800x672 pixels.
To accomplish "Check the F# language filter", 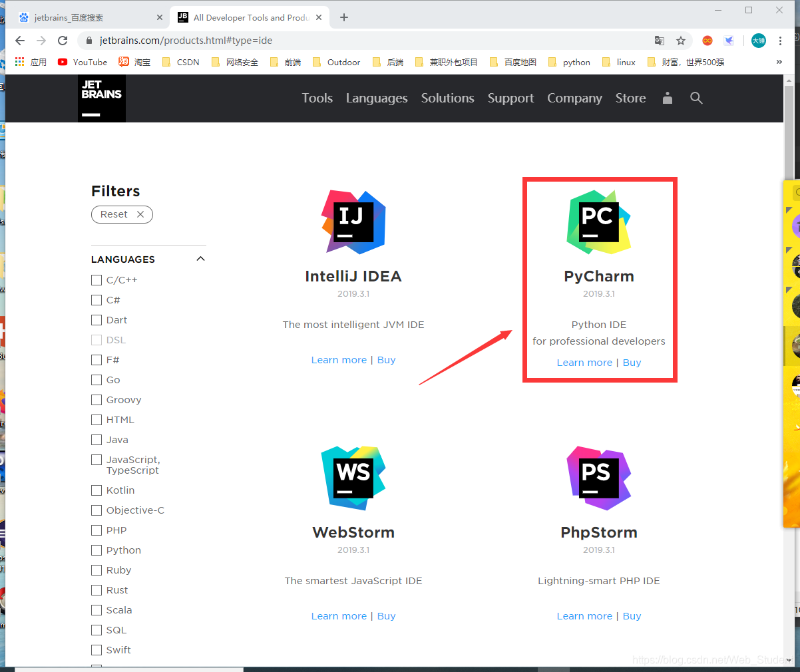I will [x=97, y=360].
